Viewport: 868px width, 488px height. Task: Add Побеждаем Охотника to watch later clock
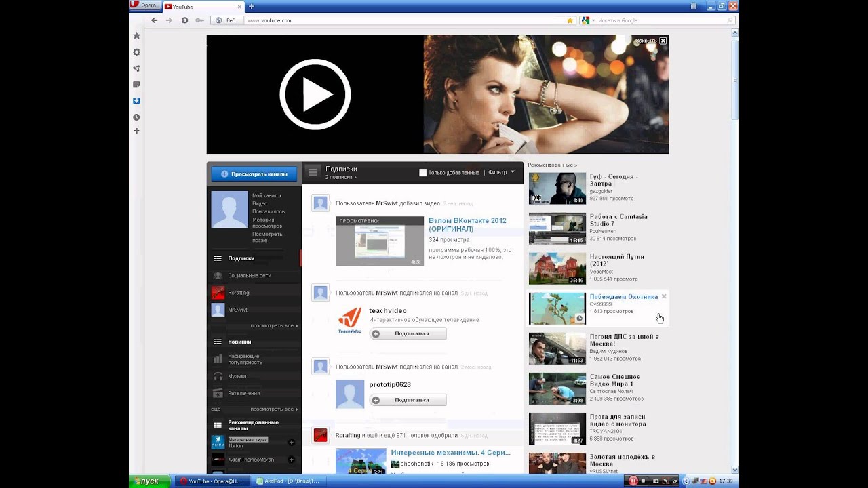click(x=579, y=318)
